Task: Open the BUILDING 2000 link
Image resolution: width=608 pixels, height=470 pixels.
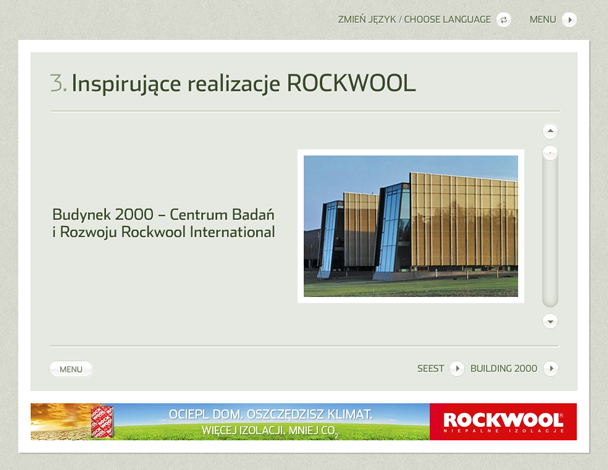Action: [x=503, y=368]
